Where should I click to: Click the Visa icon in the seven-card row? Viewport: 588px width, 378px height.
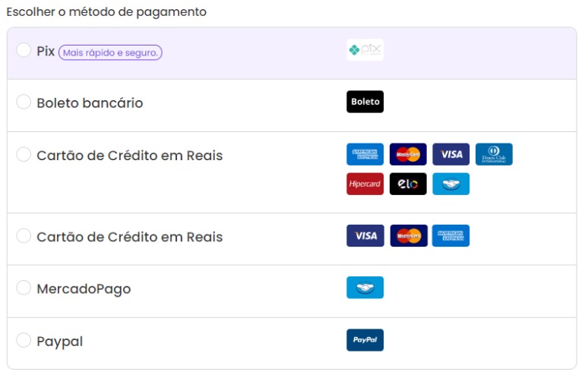451,154
